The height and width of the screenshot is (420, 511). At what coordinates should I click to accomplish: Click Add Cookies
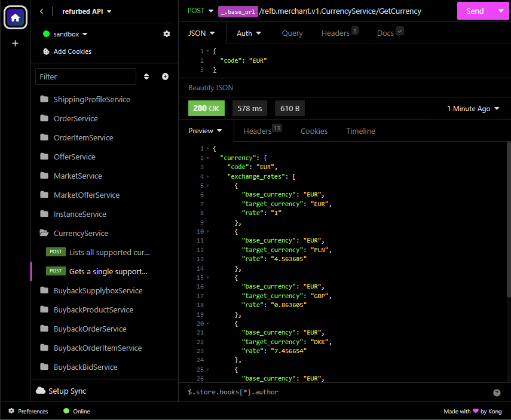(x=72, y=51)
